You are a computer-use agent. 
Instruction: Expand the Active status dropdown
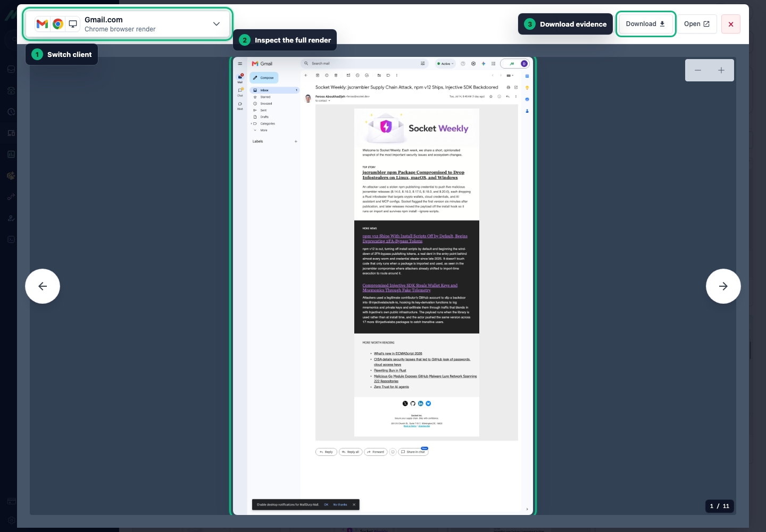coord(445,63)
